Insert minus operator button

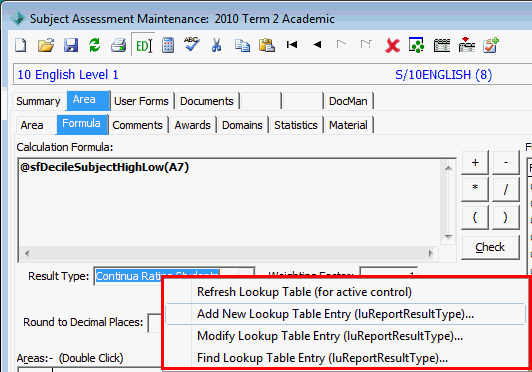pos(506,162)
